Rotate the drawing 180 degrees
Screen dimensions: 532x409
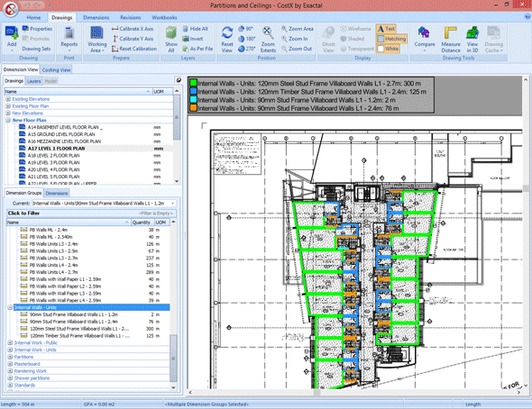247,39
